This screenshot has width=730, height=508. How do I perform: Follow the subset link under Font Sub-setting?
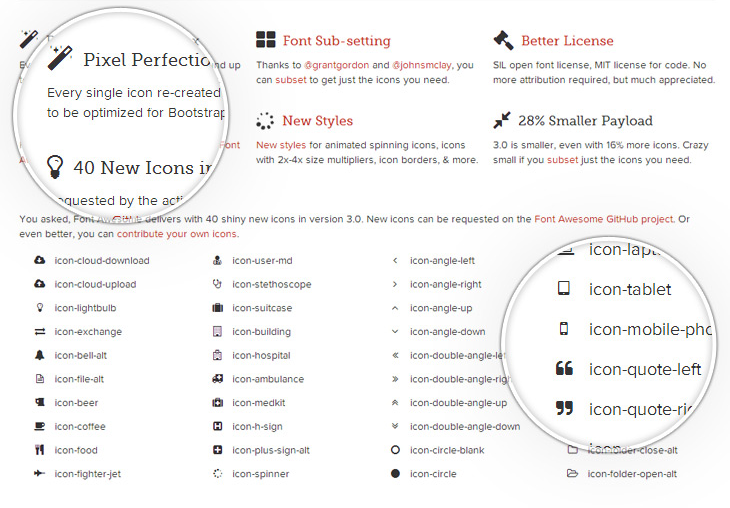[x=291, y=80]
